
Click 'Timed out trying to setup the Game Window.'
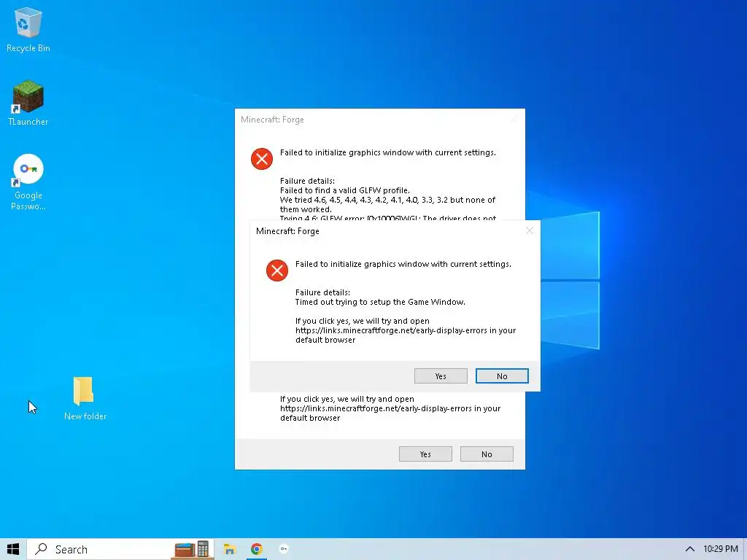380,302
